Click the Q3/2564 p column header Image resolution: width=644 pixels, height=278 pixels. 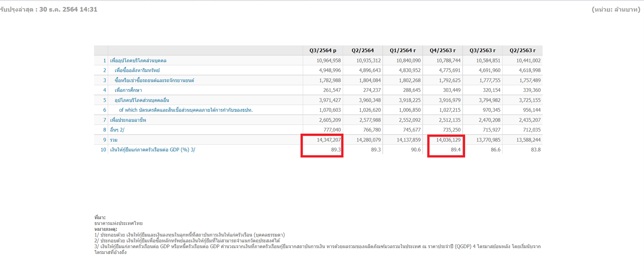[323, 50]
